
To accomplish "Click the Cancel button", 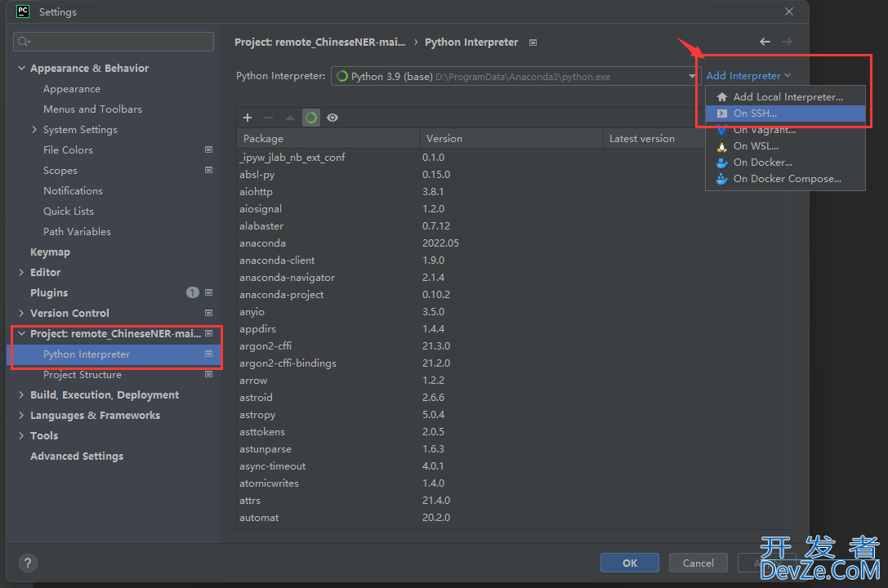I will tap(698, 563).
